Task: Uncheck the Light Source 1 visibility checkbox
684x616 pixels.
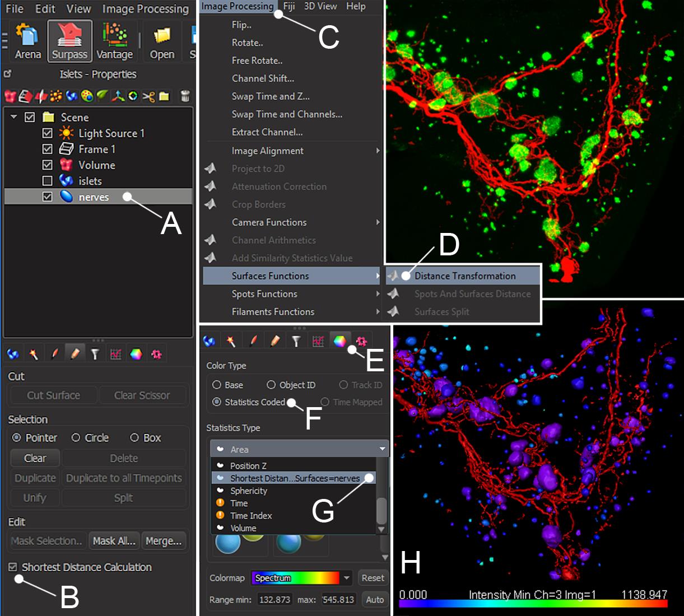Action: coord(48,133)
